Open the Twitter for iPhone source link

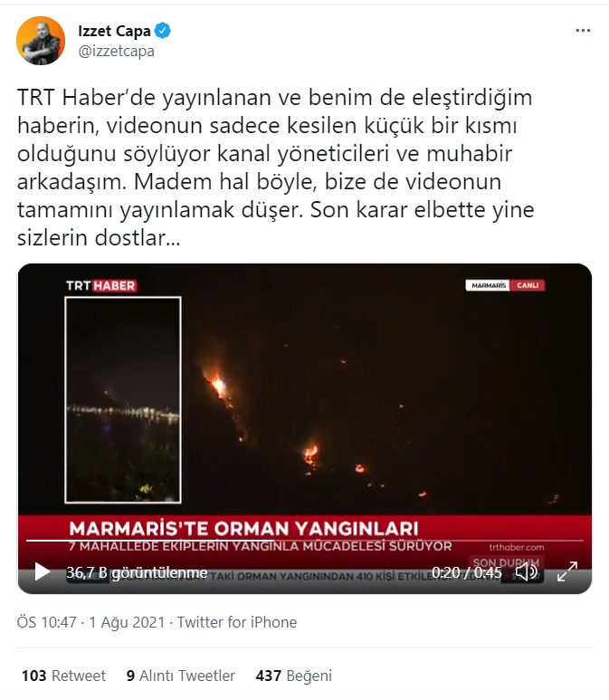click(237, 622)
